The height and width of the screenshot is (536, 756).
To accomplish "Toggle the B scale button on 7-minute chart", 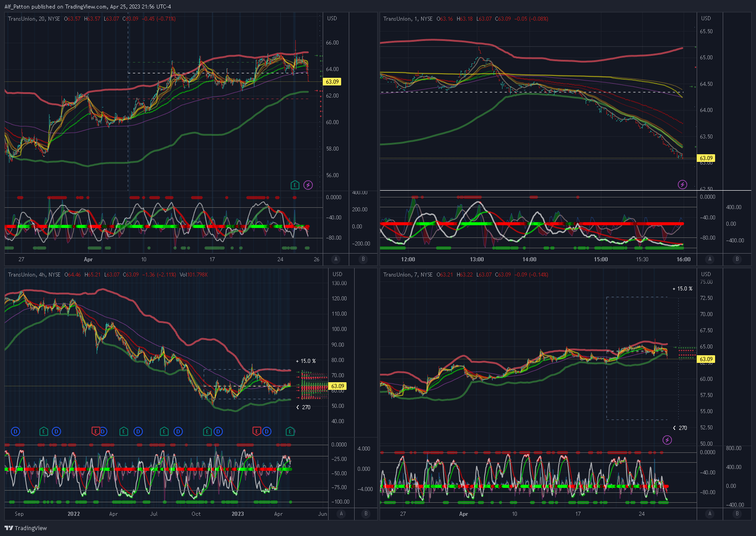I will click(737, 514).
